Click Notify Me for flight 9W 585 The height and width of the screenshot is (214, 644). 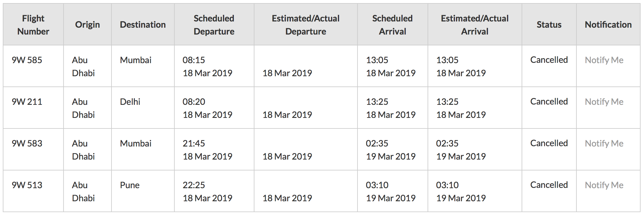coord(604,60)
